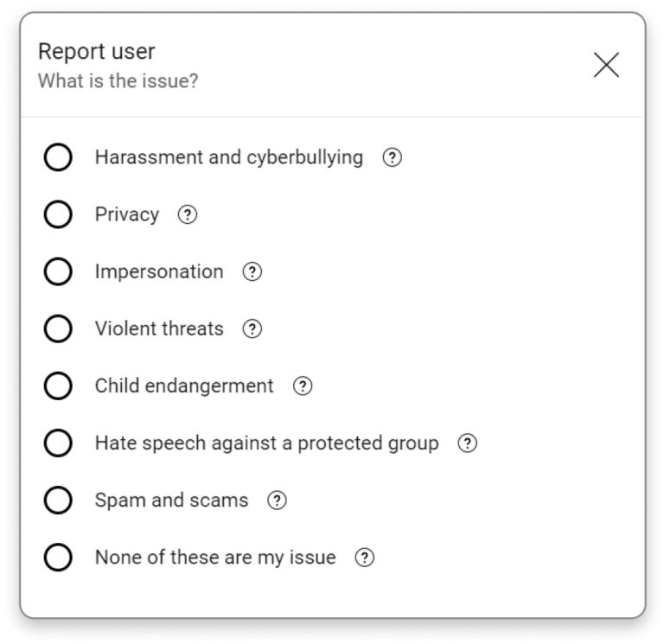Click the 'Spam and scams' label text
The height and width of the screenshot is (644, 664).
pos(171,501)
